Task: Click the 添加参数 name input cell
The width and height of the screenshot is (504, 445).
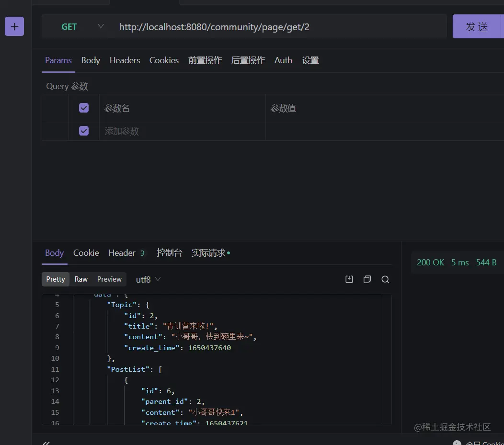Action: tap(182, 131)
